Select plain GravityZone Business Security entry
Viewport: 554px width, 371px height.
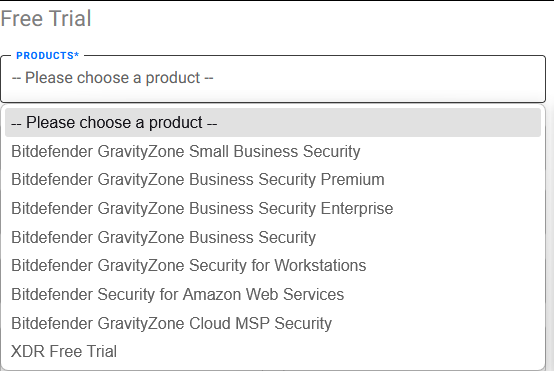point(273,237)
